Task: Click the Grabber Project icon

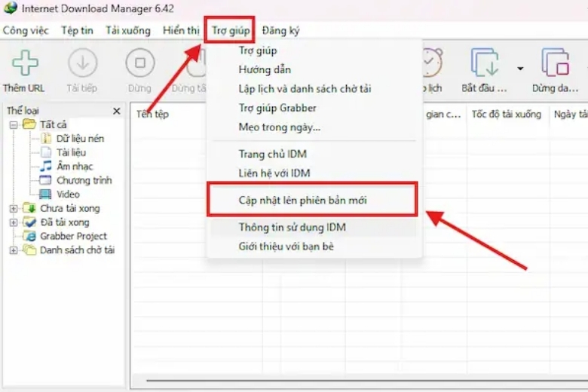Action: [x=29, y=236]
